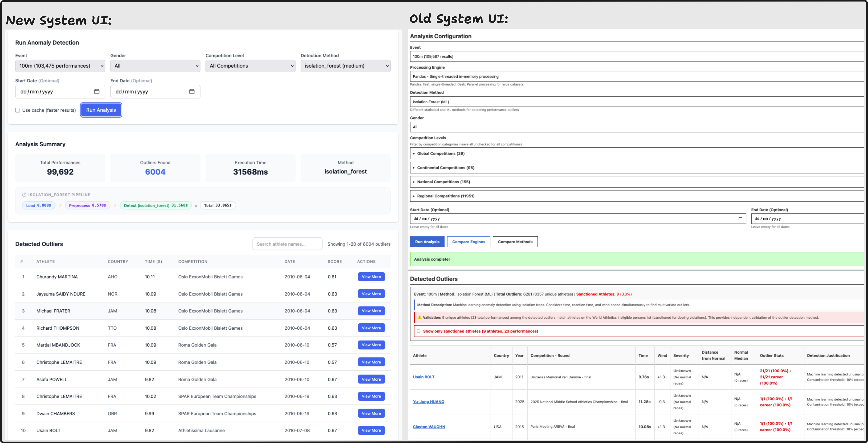Open the Usain BOLT athlete link in Old System UI
This screenshot has height=443, width=868.
coord(424,377)
